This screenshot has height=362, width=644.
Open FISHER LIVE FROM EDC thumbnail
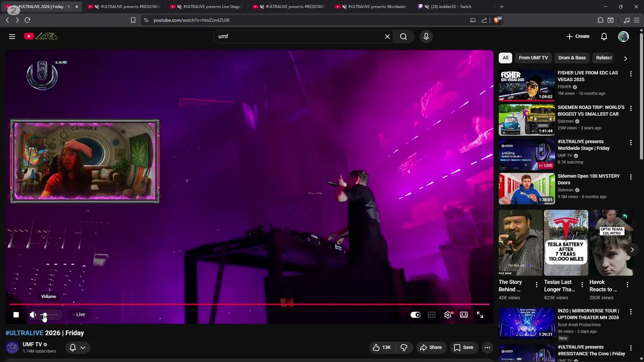527,85
